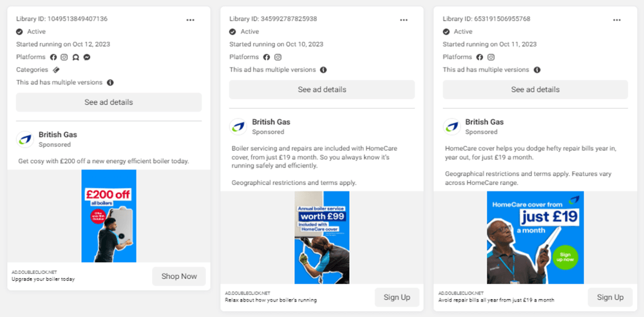Click 'Avoid repair bills all year' headline
The width and height of the screenshot is (644, 317).
click(x=496, y=300)
